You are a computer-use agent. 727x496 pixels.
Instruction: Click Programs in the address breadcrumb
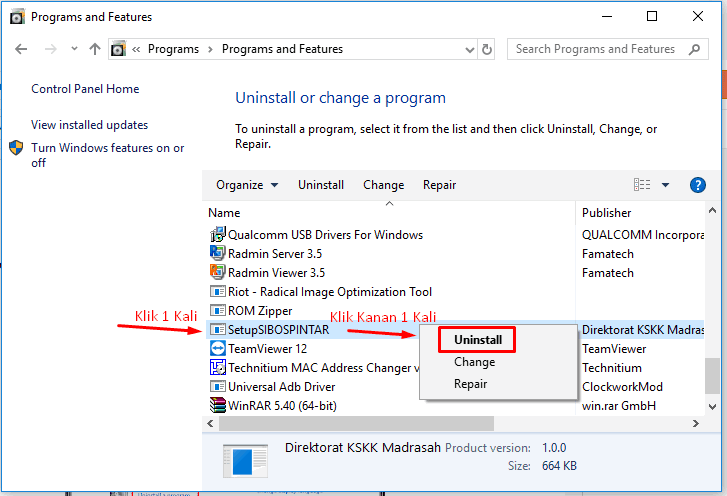[173, 49]
